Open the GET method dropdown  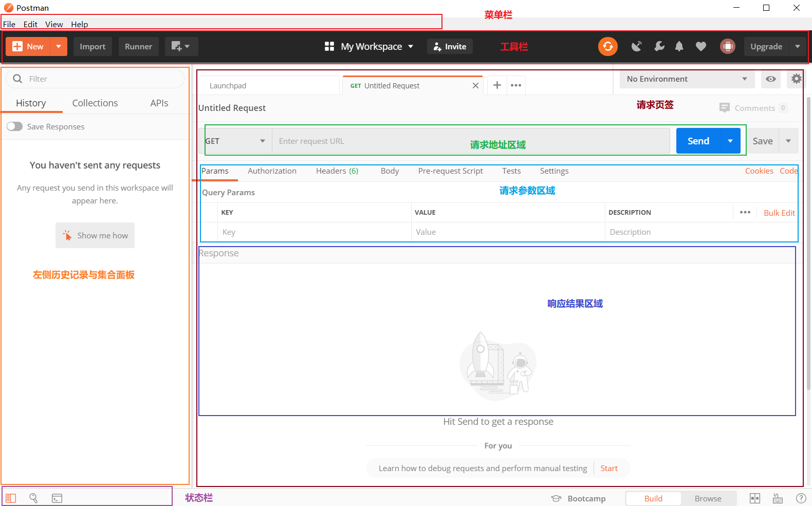click(236, 141)
